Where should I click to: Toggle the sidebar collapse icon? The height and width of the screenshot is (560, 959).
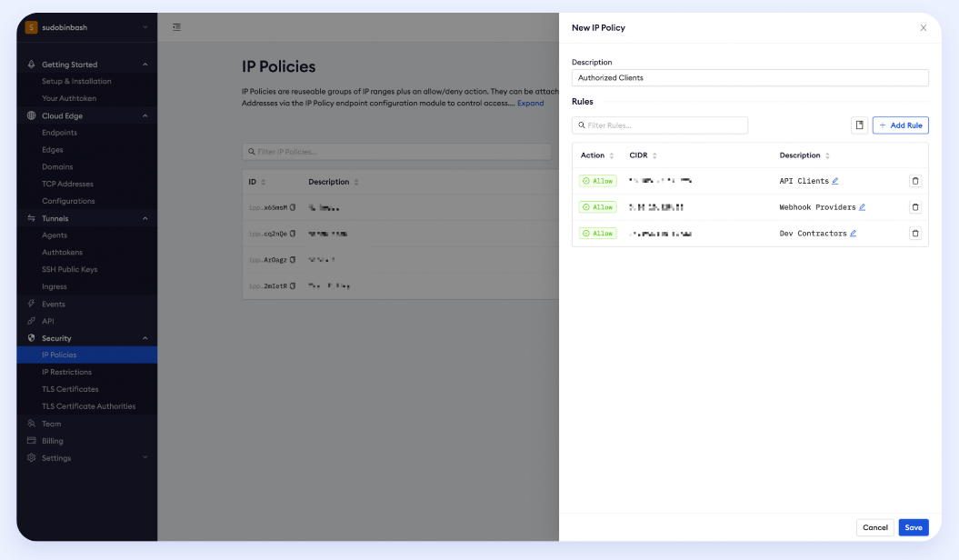point(176,27)
